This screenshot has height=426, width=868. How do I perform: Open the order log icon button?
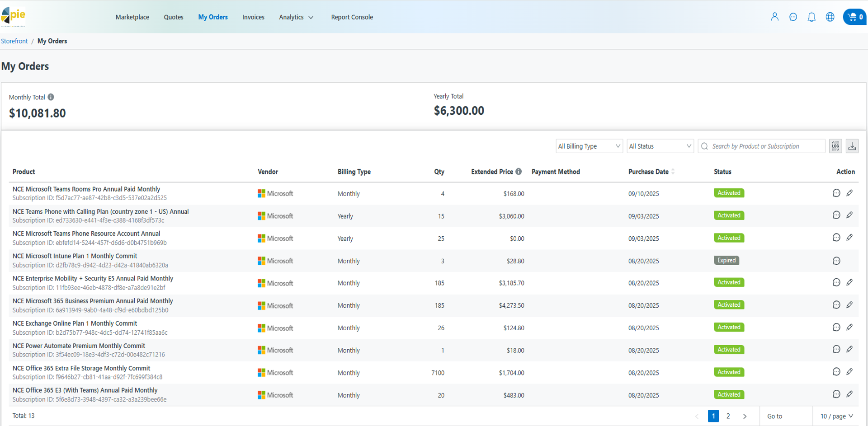tap(835, 146)
